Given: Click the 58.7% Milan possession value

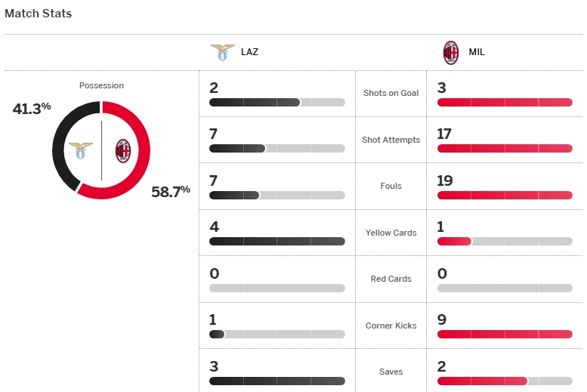Looking at the screenshot, I should [171, 192].
